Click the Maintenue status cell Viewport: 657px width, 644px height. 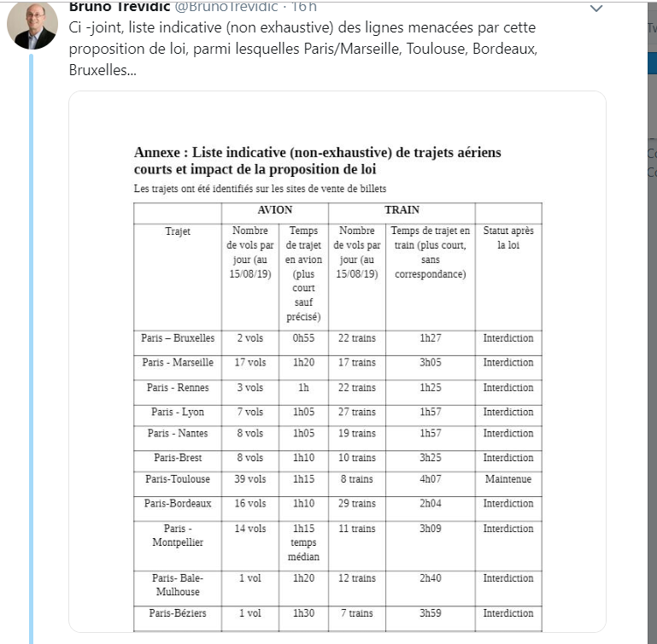click(x=507, y=479)
